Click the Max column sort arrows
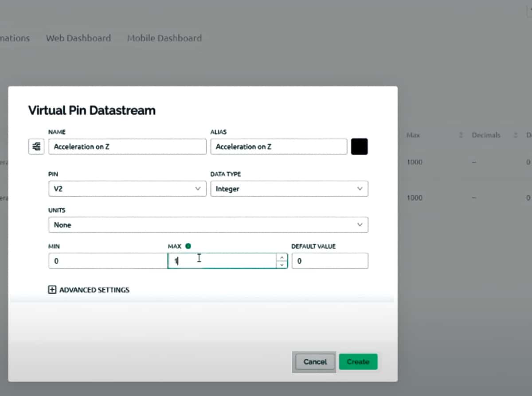 click(x=462, y=135)
